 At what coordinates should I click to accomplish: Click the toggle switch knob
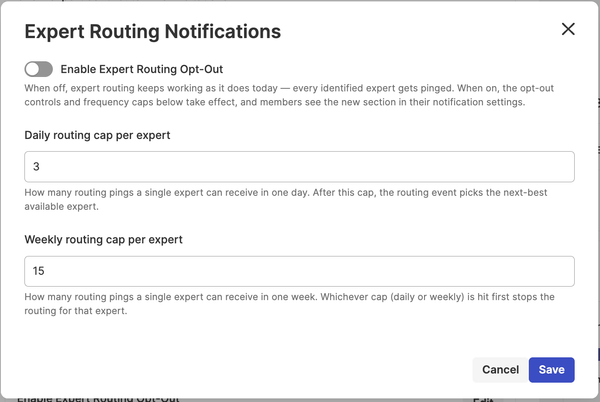pyautogui.click(x=33, y=69)
